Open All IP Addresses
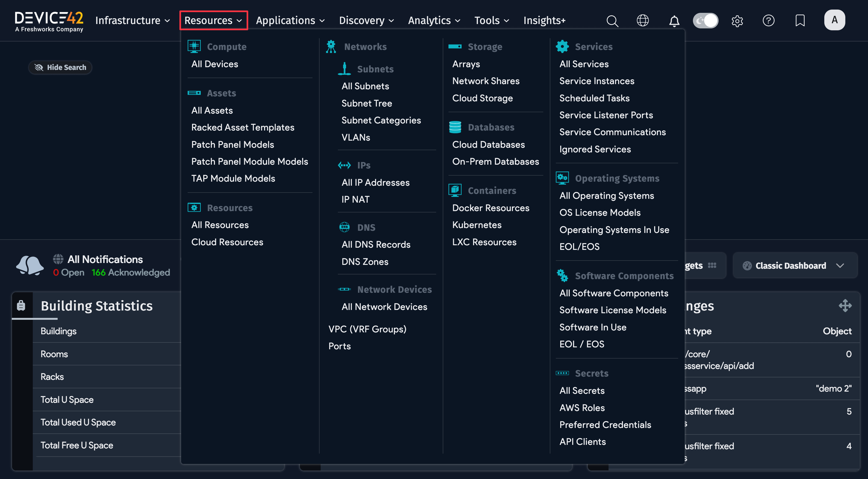 (x=375, y=182)
